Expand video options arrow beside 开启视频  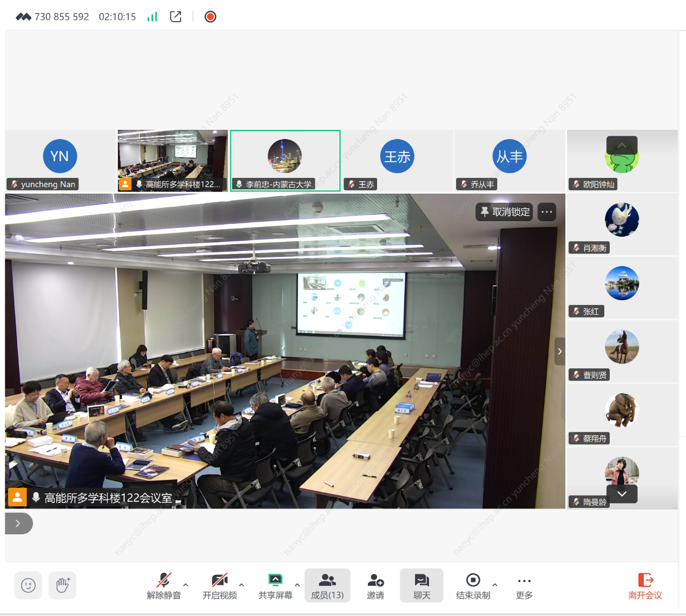pyautogui.click(x=241, y=585)
